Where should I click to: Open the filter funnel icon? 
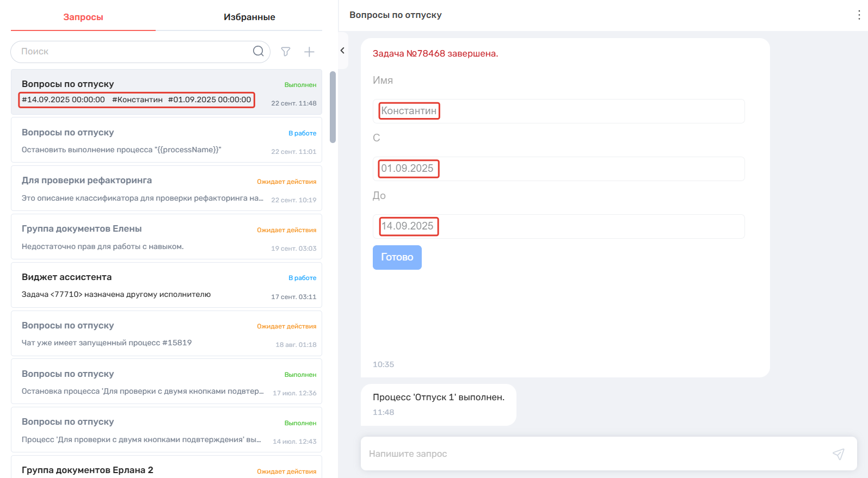[x=286, y=52]
